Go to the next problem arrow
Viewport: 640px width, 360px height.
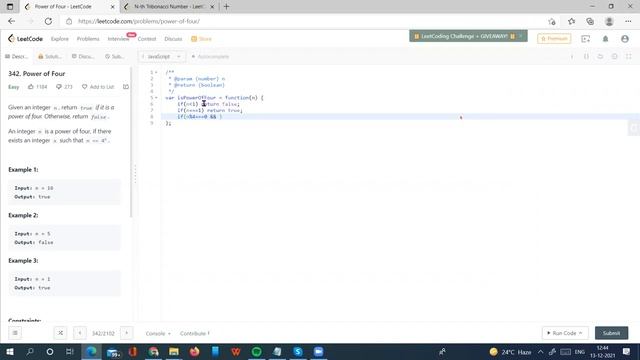(x=127, y=333)
